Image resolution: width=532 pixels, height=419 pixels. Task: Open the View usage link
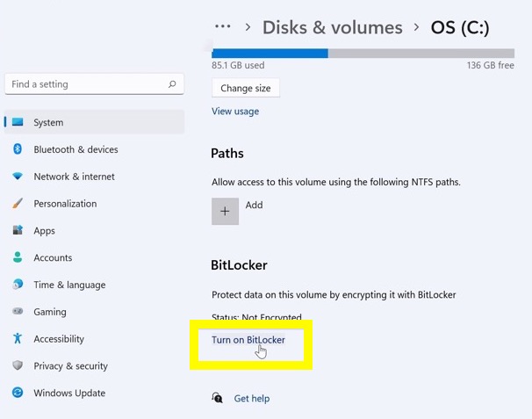(235, 112)
